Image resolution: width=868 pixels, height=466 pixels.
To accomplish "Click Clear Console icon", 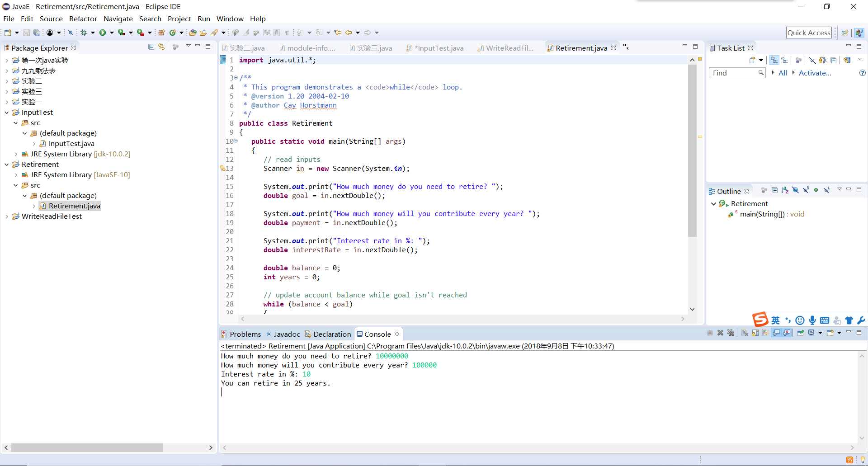I will 745,333.
